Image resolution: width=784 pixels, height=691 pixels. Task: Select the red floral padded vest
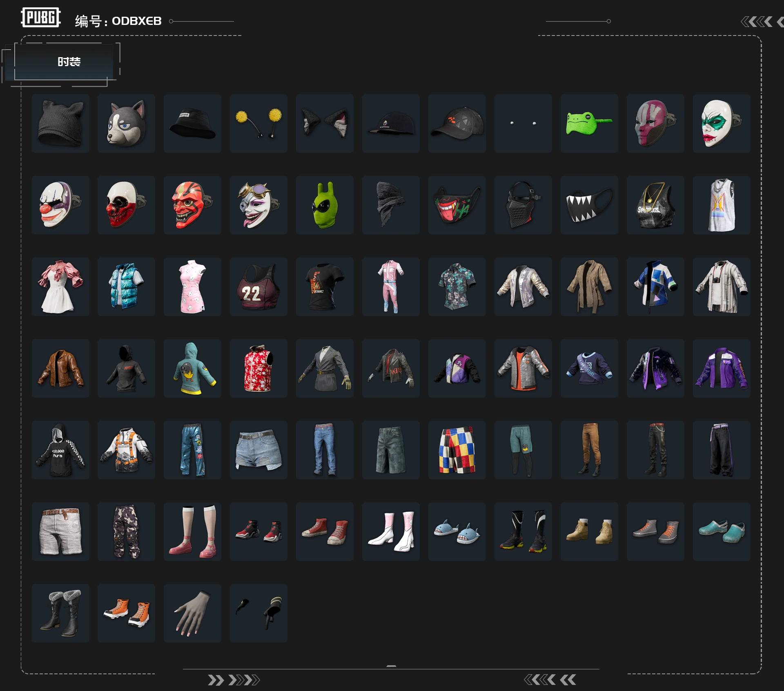[x=258, y=368]
